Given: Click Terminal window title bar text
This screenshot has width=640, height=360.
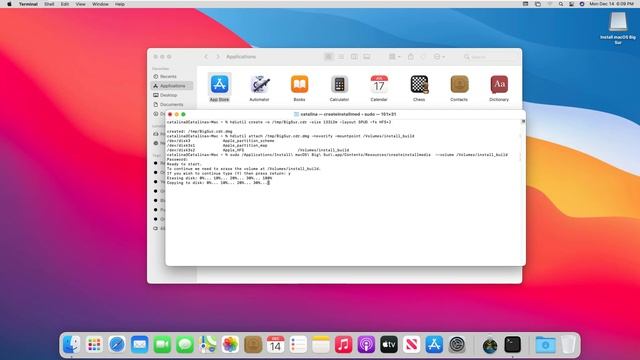Looking at the screenshot, I should (x=348, y=114).
